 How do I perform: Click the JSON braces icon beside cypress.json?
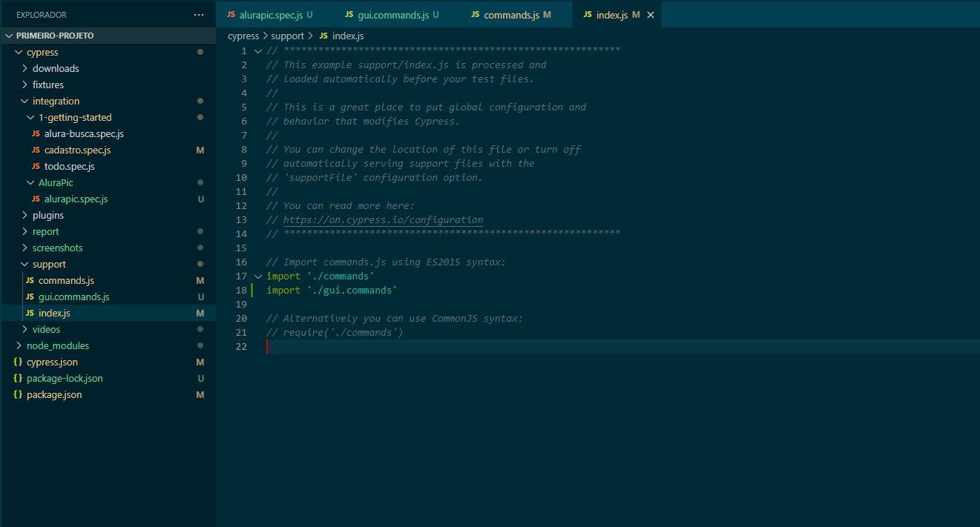tap(18, 362)
